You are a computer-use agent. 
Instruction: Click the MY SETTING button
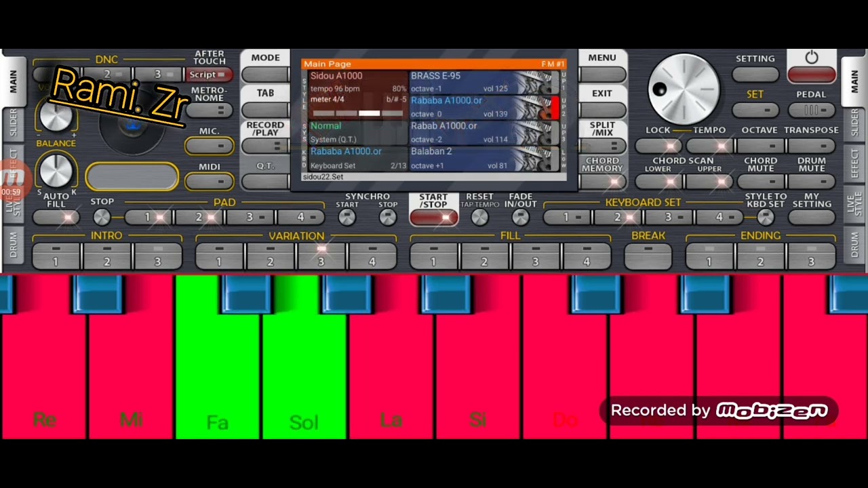point(812,217)
